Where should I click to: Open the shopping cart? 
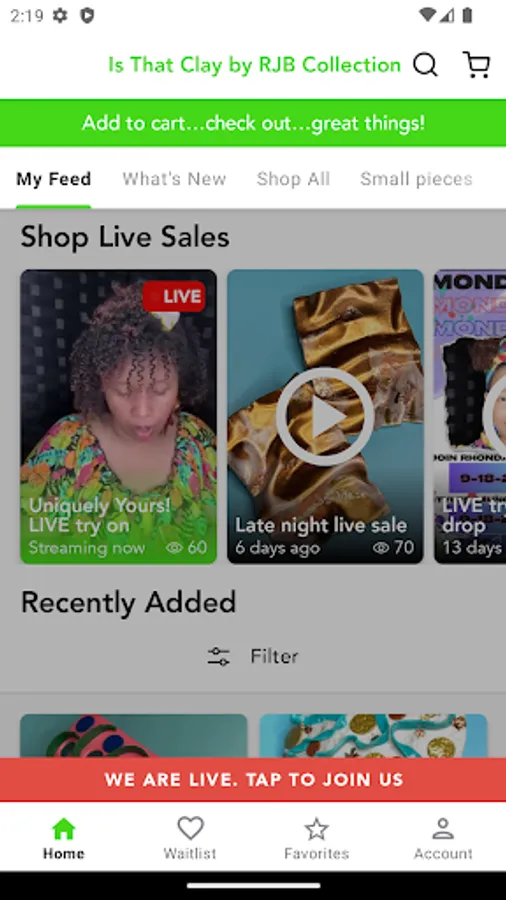point(476,65)
